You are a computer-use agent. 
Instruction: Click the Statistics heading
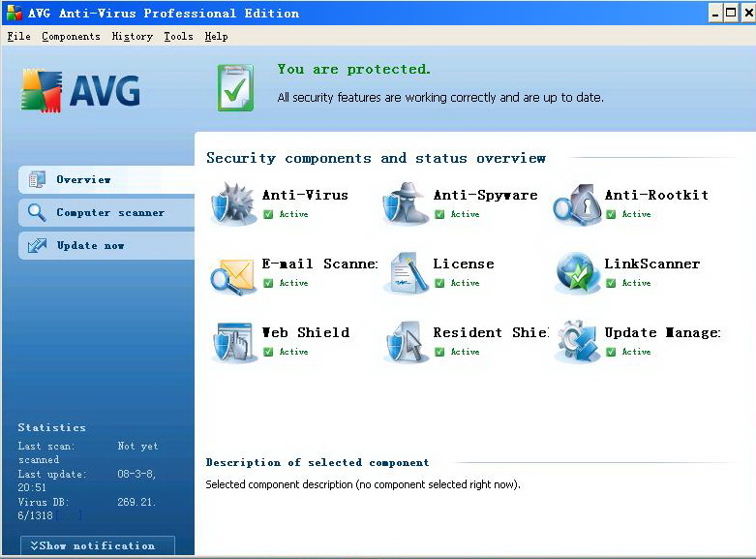(x=52, y=427)
